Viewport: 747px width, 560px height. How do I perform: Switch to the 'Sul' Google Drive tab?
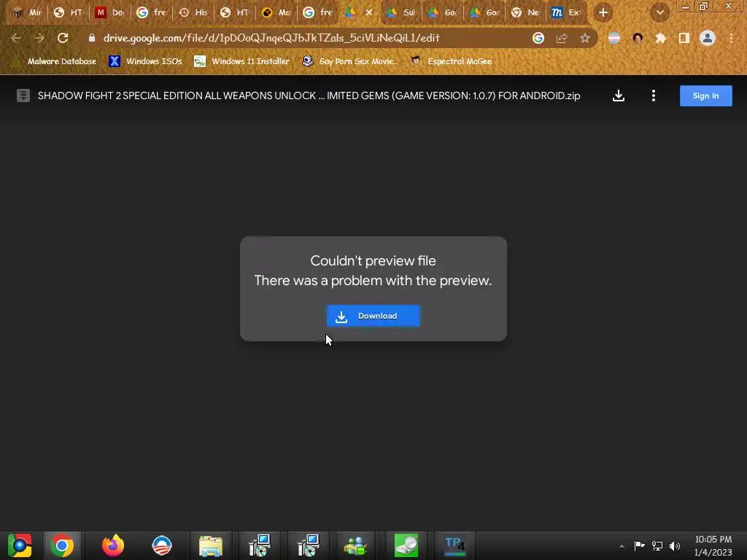point(401,13)
